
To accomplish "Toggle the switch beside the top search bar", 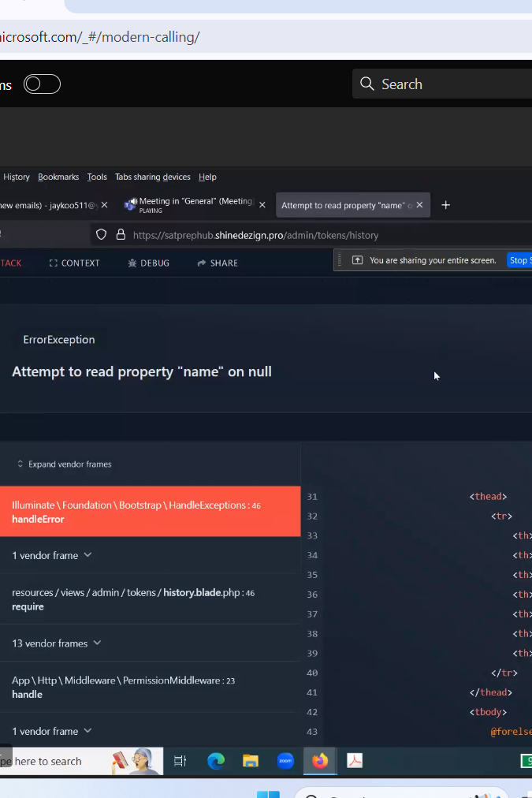I will click(43, 84).
